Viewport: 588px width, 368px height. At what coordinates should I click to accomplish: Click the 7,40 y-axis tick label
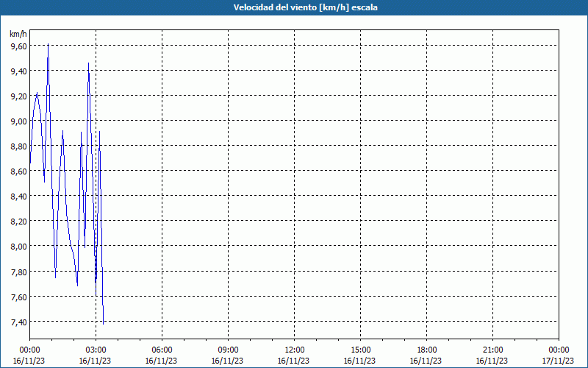click(x=18, y=322)
